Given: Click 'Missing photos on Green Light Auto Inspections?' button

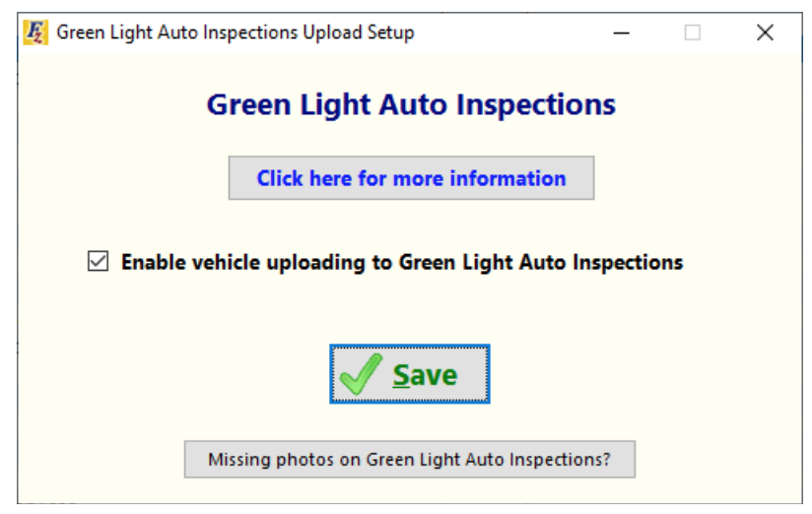Looking at the screenshot, I should pyautogui.click(x=409, y=459).
